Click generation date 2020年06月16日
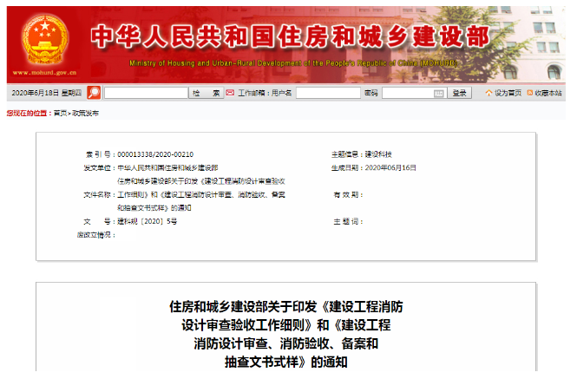The height and width of the screenshot is (392, 577). tap(390, 168)
